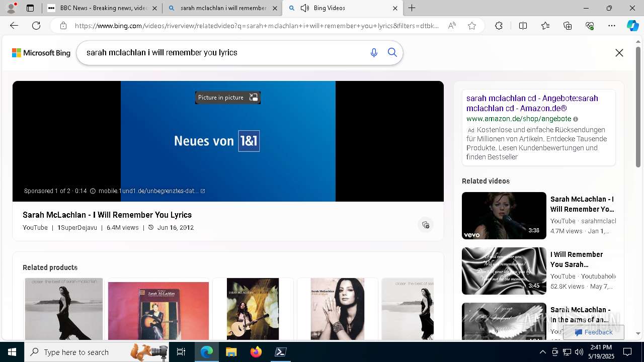Open Afterglow Live product image
644x362 pixels.
pyautogui.click(x=253, y=309)
